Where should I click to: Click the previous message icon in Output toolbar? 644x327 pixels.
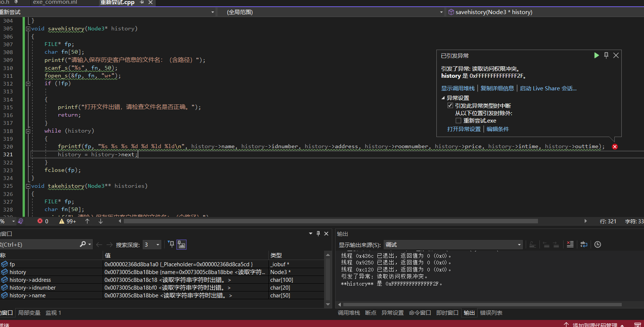point(546,244)
